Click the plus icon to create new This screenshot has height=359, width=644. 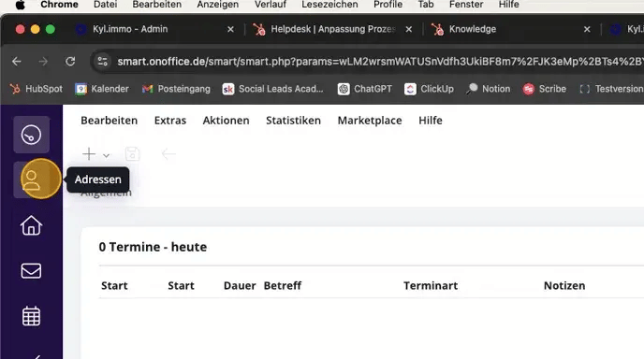pyautogui.click(x=89, y=154)
